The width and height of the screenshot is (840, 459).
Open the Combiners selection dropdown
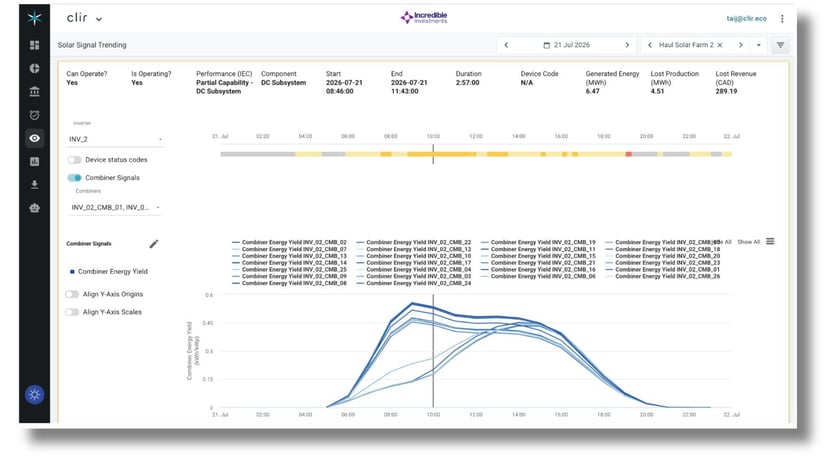tap(115, 207)
